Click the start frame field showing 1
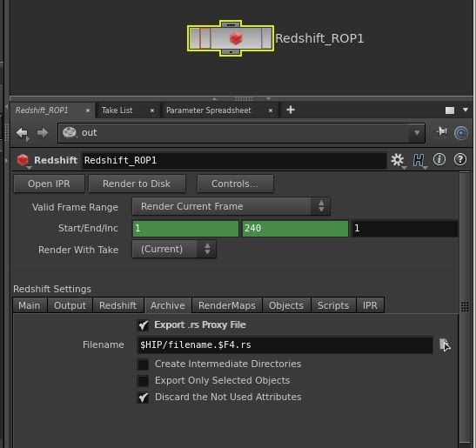This screenshot has width=476, height=448. [x=185, y=228]
